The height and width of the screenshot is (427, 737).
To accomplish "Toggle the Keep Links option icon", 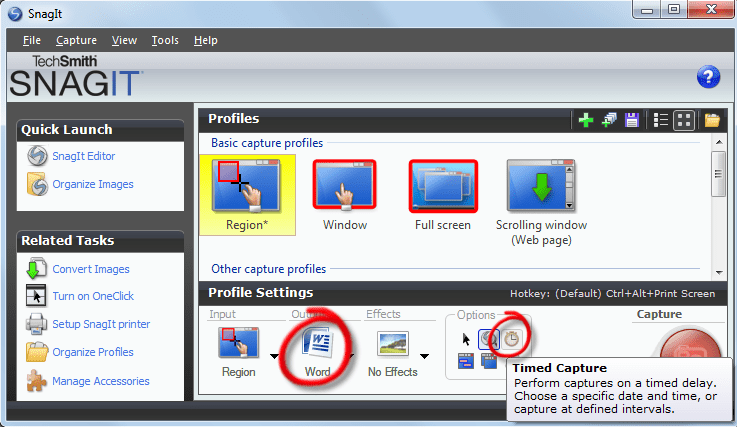I will point(466,361).
